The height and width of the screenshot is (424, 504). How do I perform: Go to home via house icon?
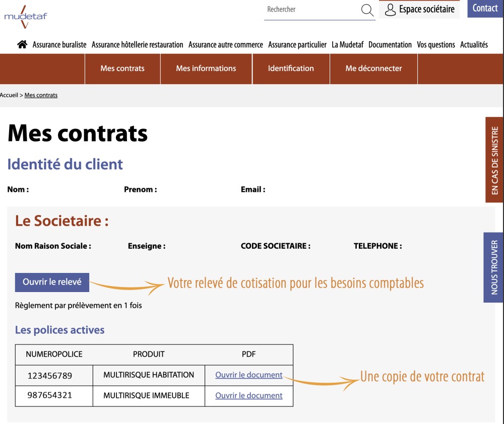22,44
